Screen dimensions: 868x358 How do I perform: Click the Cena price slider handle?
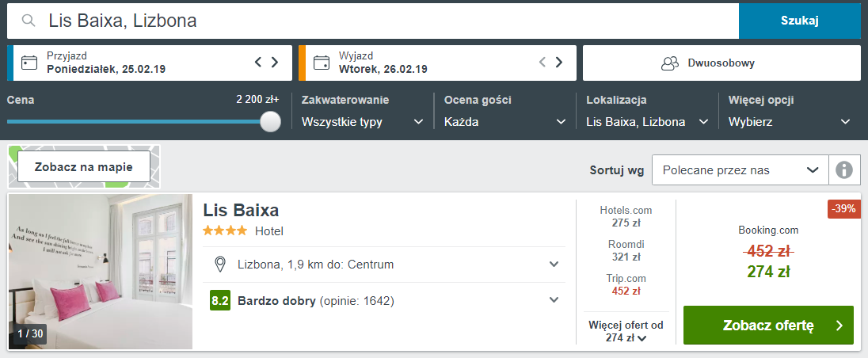coord(270,121)
